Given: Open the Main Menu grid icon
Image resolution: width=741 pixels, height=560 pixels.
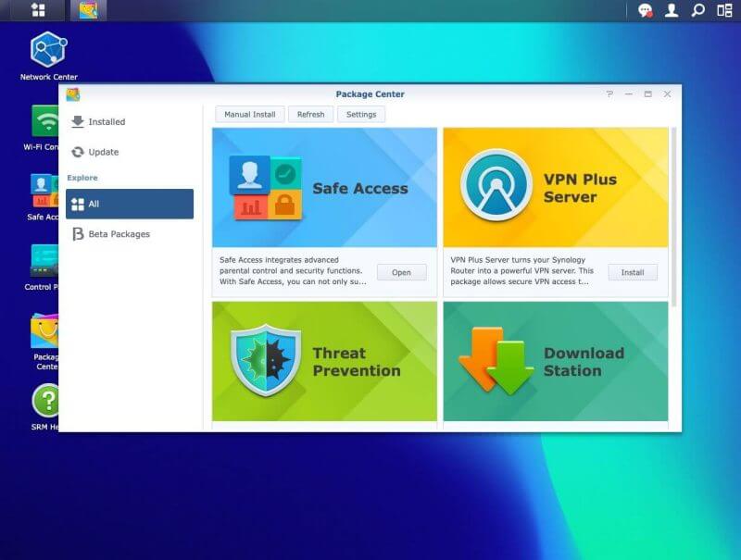Looking at the screenshot, I should coord(38,10).
